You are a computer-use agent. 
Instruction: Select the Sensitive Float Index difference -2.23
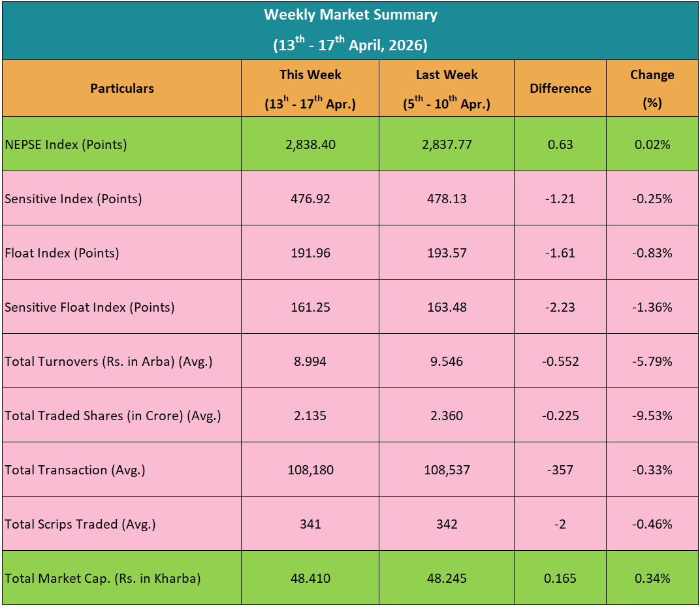coord(560,307)
